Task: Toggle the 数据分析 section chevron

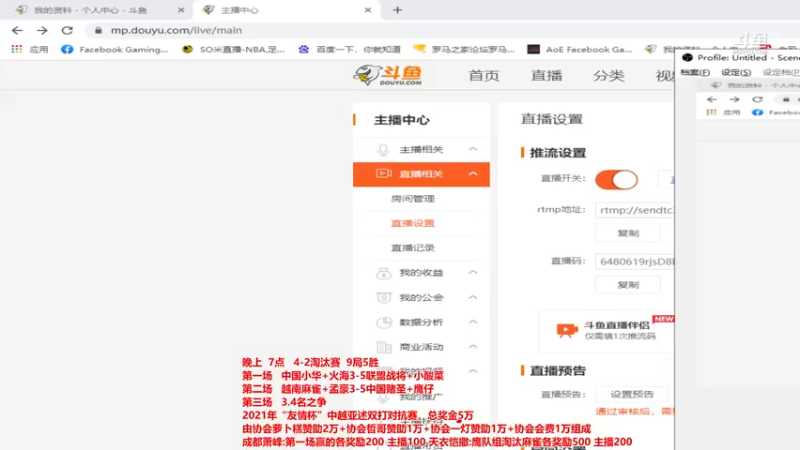Action: pyautogui.click(x=473, y=322)
